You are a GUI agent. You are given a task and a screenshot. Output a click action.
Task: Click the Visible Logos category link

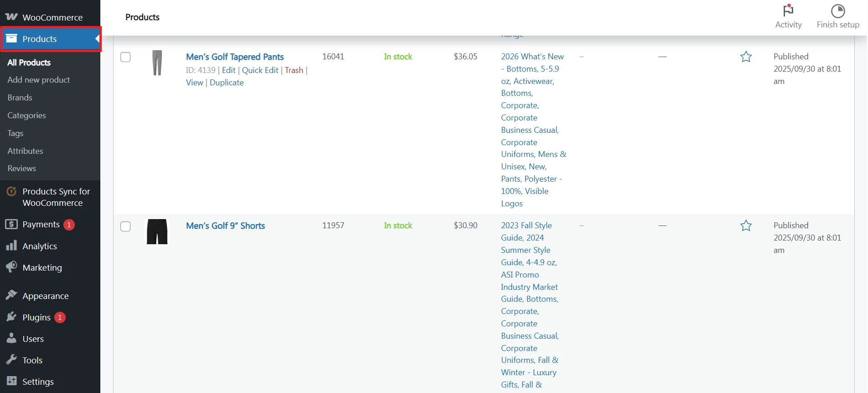pyautogui.click(x=525, y=197)
